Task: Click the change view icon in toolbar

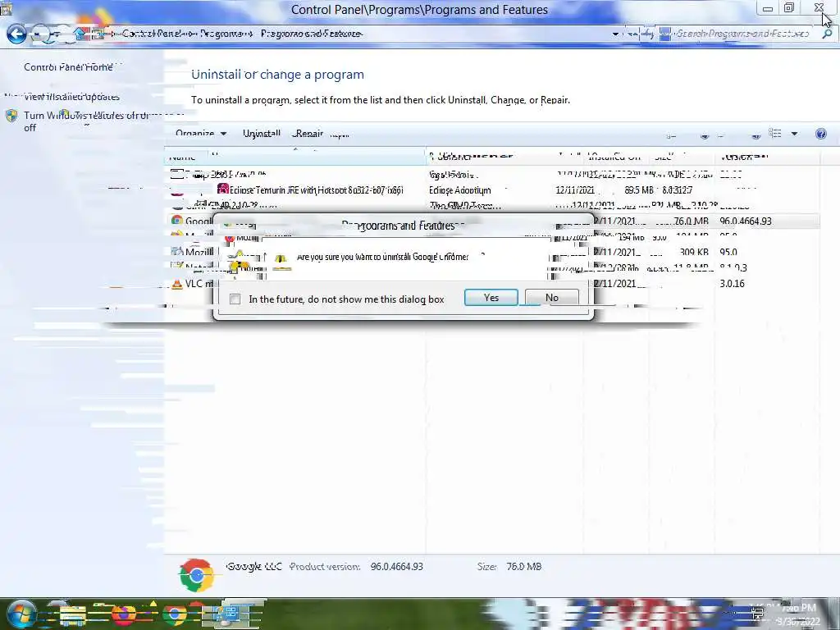Action: 774,134
